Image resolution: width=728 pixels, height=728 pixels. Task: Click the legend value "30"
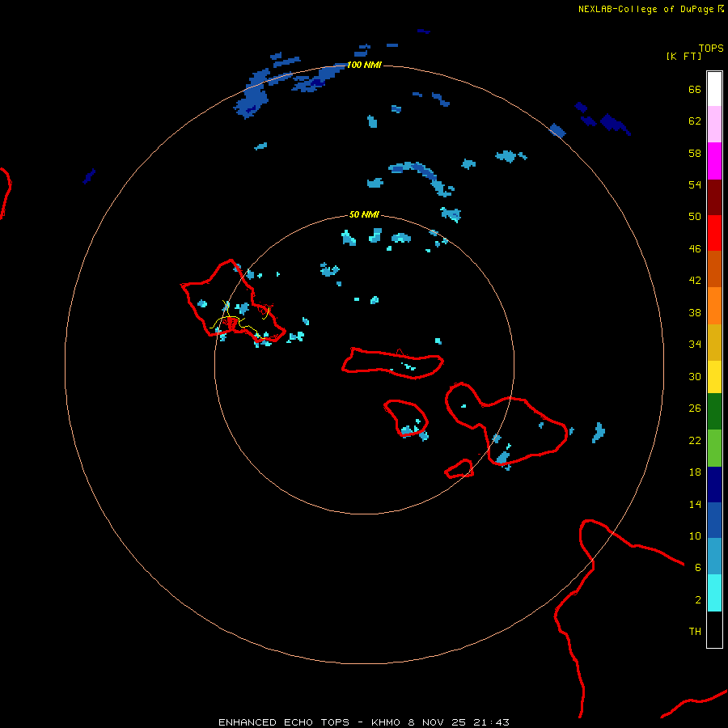[695, 376]
